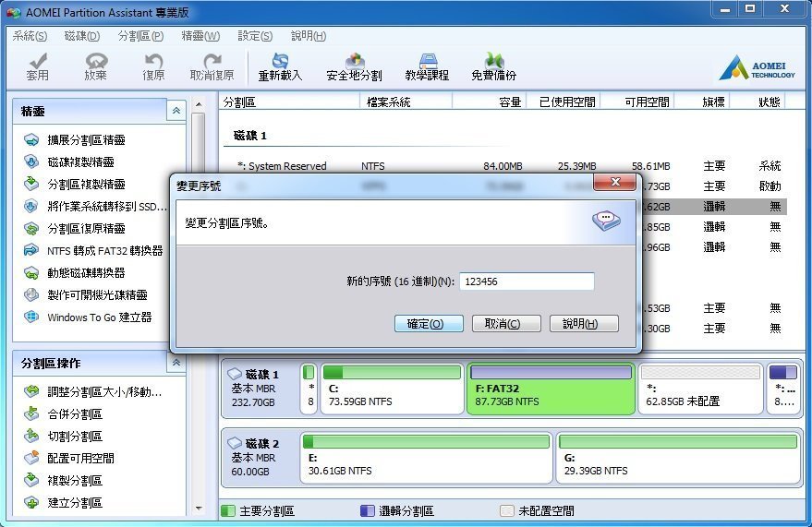Sort by the 容量 column header
This screenshot has width=812, height=527.
[489, 102]
